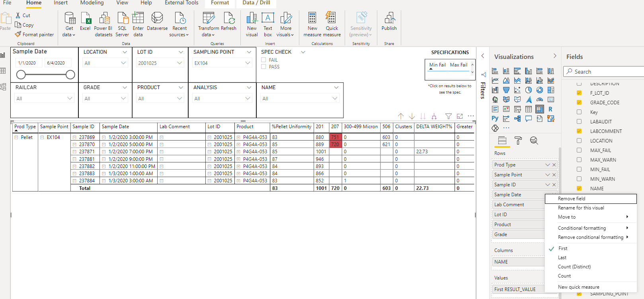
Task: Import data from Excel
Action: click(85, 22)
